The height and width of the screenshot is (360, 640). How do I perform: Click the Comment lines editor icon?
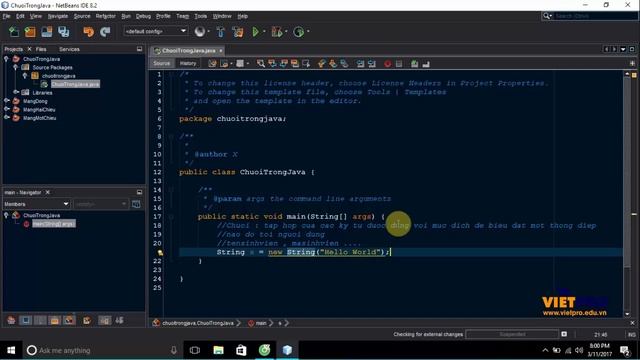pos(414,64)
